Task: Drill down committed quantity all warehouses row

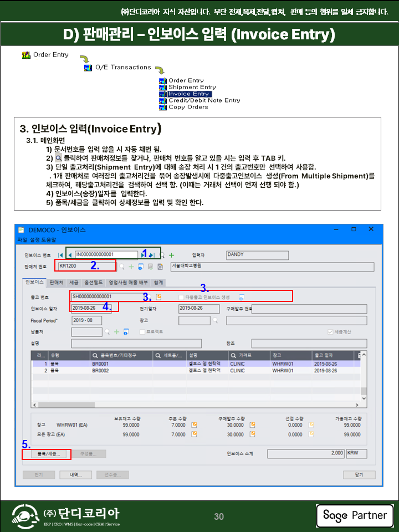Action: coord(311,434)
